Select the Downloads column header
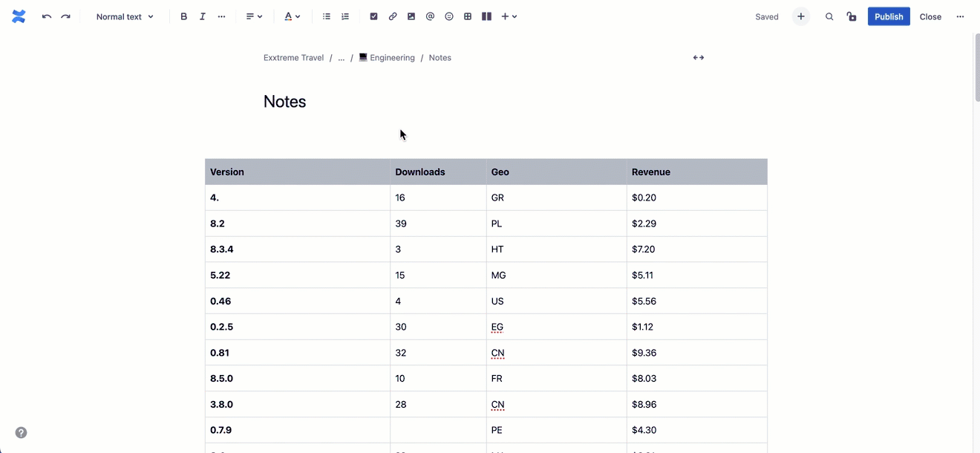980x453 pixels. tap(439, 172)
